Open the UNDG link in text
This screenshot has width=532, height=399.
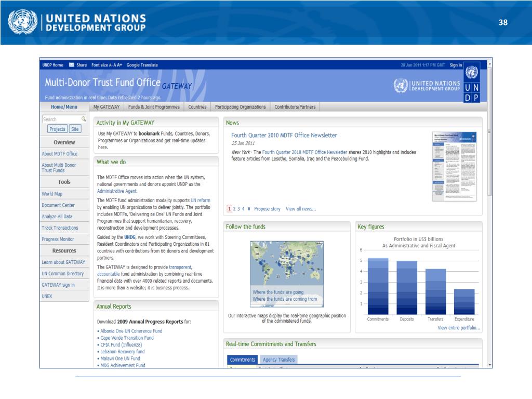coord(129,237)
